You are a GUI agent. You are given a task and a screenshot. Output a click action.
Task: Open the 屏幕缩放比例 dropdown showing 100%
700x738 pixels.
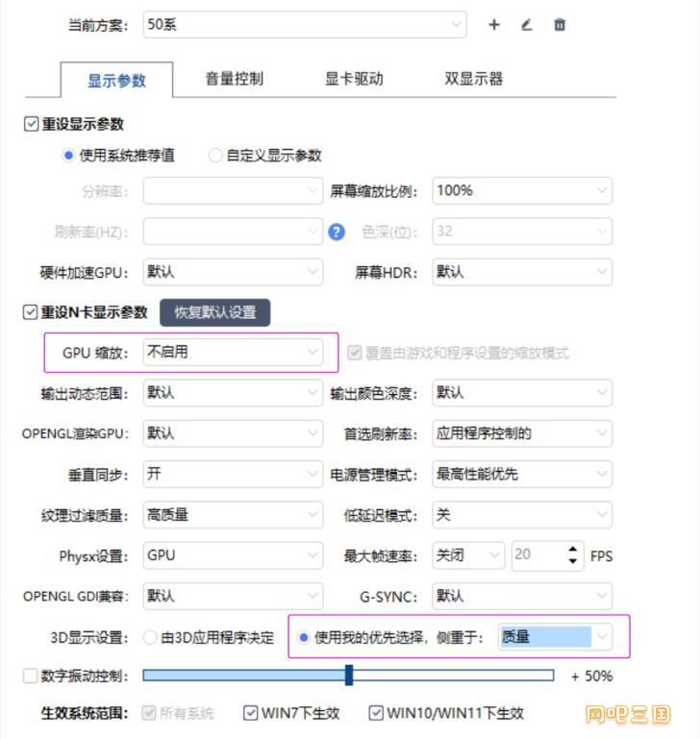[x=522, y=190]
